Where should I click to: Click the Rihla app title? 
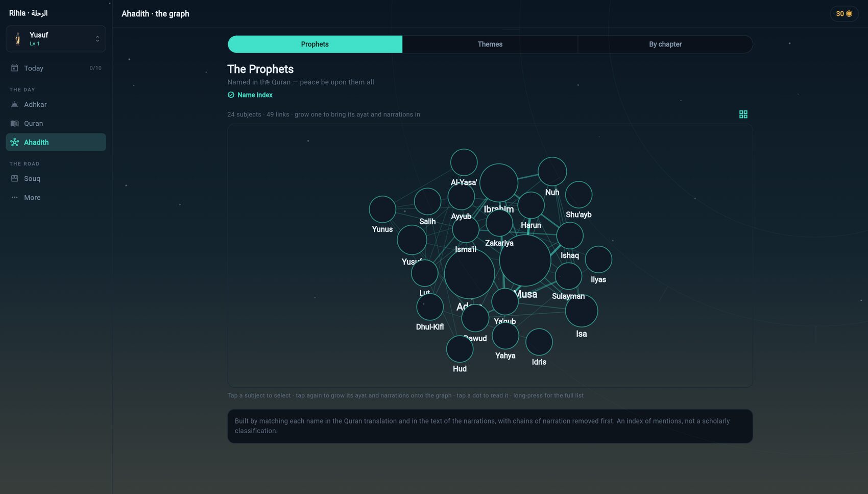point(28,13)
